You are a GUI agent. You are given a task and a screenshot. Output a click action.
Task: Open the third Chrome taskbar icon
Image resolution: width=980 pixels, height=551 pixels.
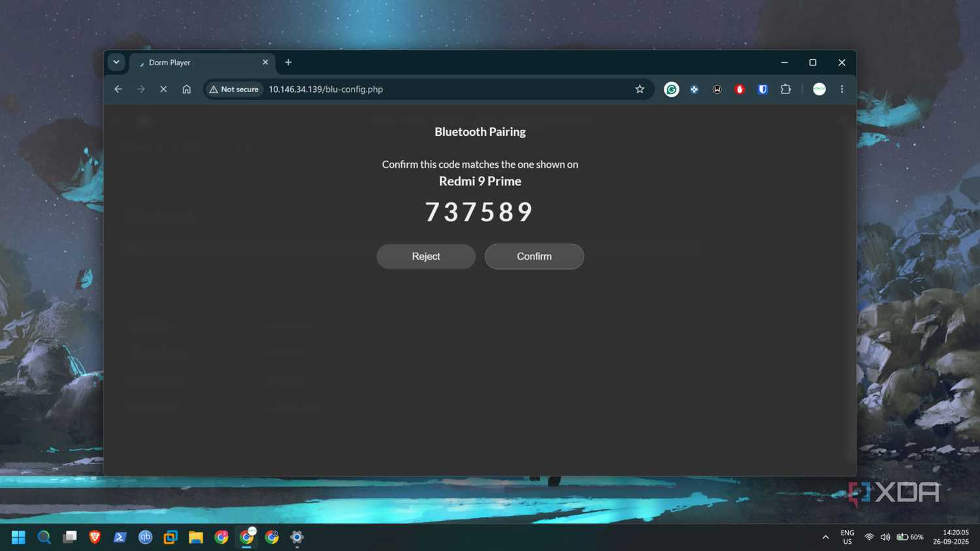coord(272,537)
